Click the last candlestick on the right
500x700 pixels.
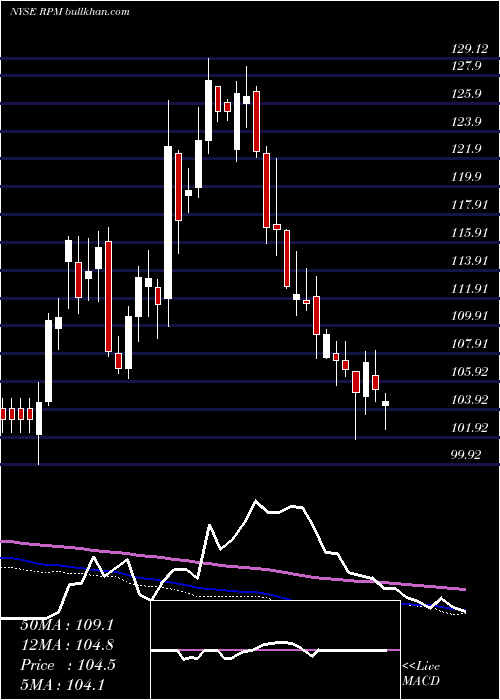(x=385, y=411)
